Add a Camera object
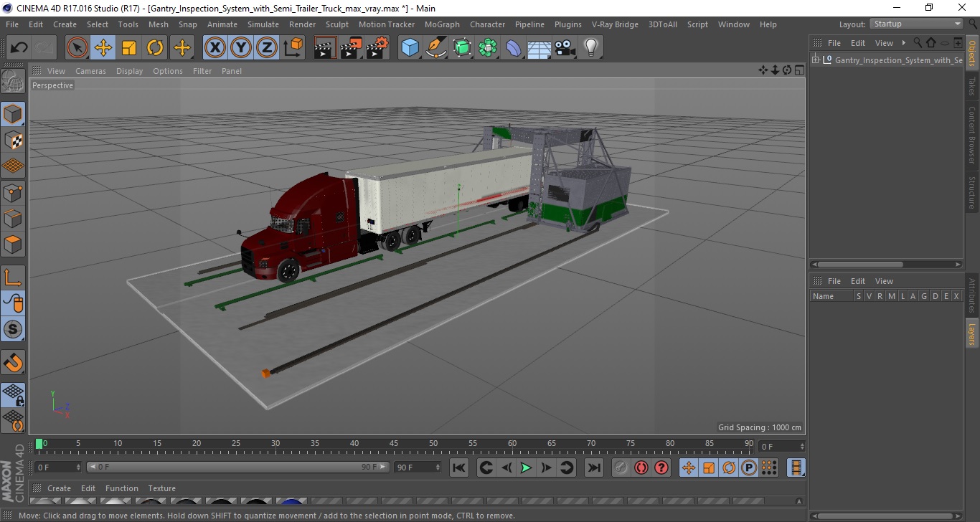The width and height of the screenshot is (980, 522). [565, 48]
